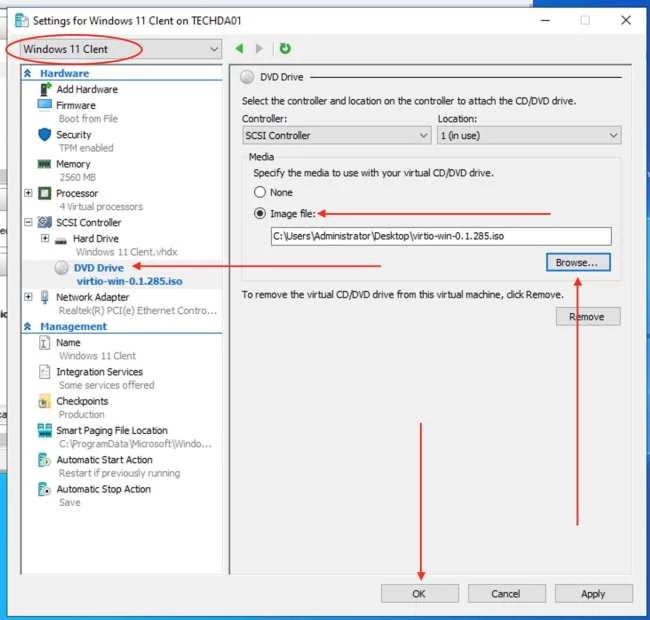The height and width of the screenshot is (620, 650).
Task: Select the None media radio button
Action: pyautogui.click(x=260, y=192)
